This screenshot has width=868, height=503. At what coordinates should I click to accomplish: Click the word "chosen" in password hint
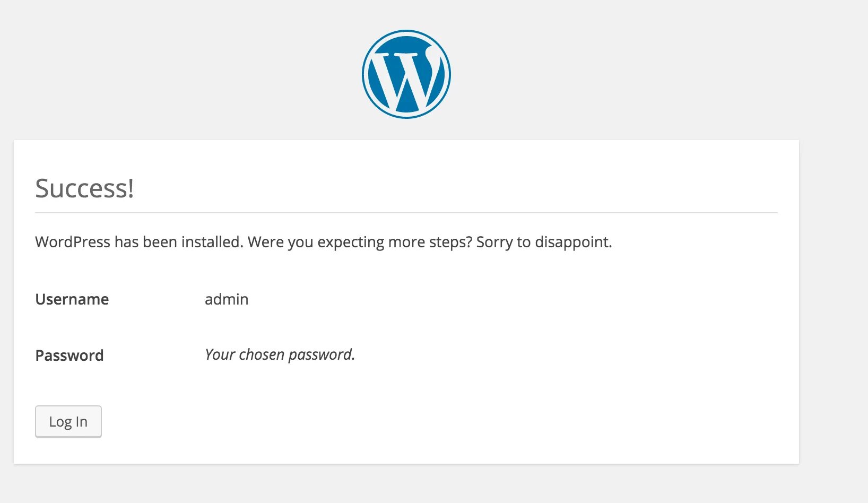(262, 354)
